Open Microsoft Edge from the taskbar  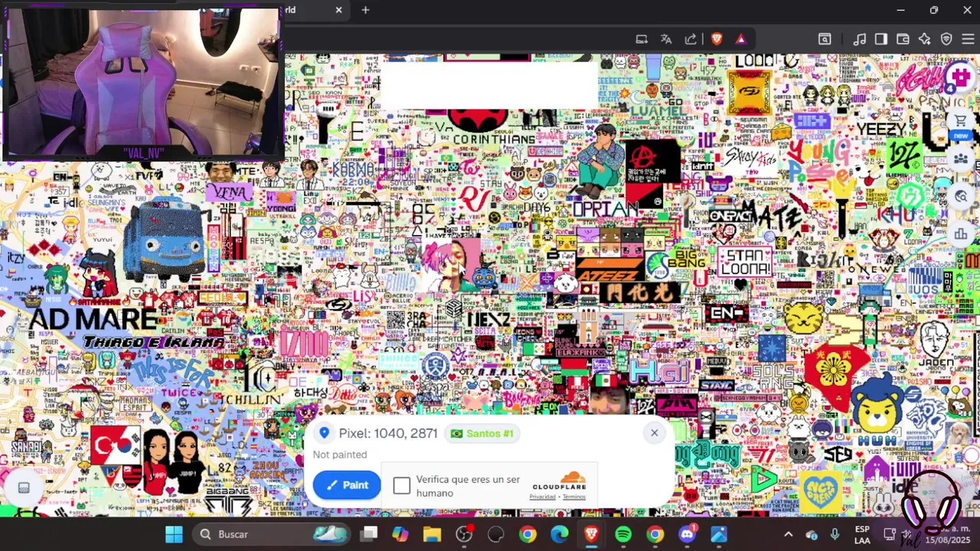[x=560, y=534]
